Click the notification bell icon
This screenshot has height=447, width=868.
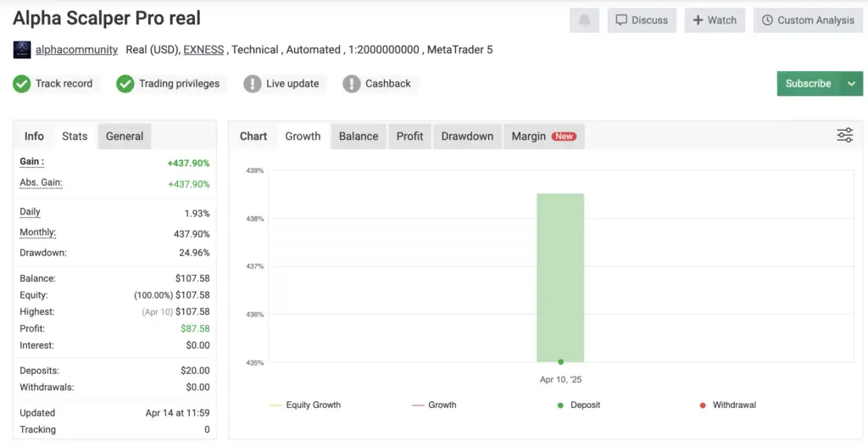[584, 20]
